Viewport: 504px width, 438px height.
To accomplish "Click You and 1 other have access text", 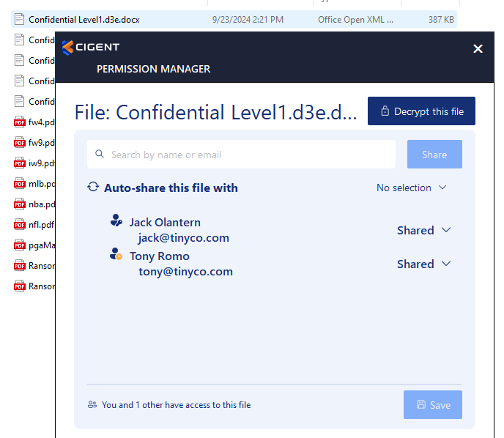I will pyautogui.click(x=176, y=405).
